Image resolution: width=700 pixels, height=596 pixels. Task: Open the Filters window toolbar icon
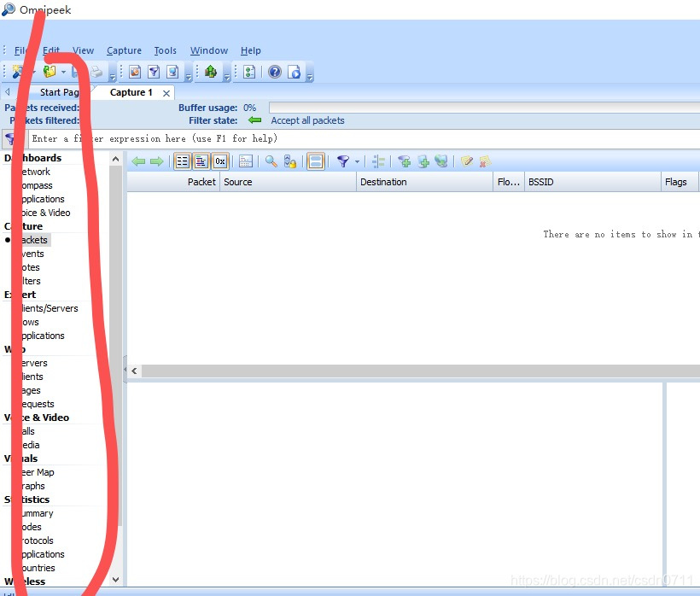[154, 72]
